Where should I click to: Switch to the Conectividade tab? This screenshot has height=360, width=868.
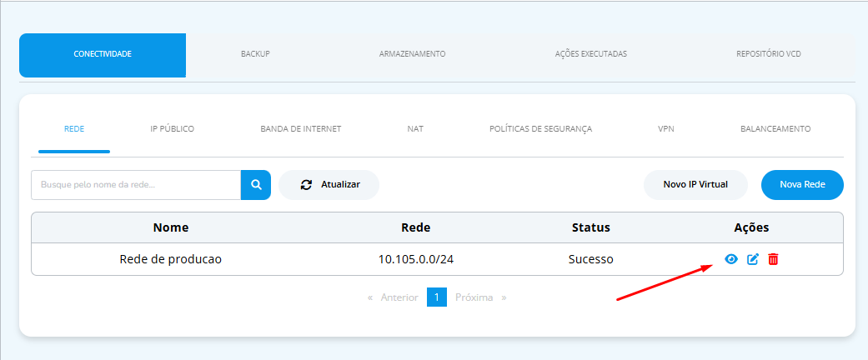(103, 55)
